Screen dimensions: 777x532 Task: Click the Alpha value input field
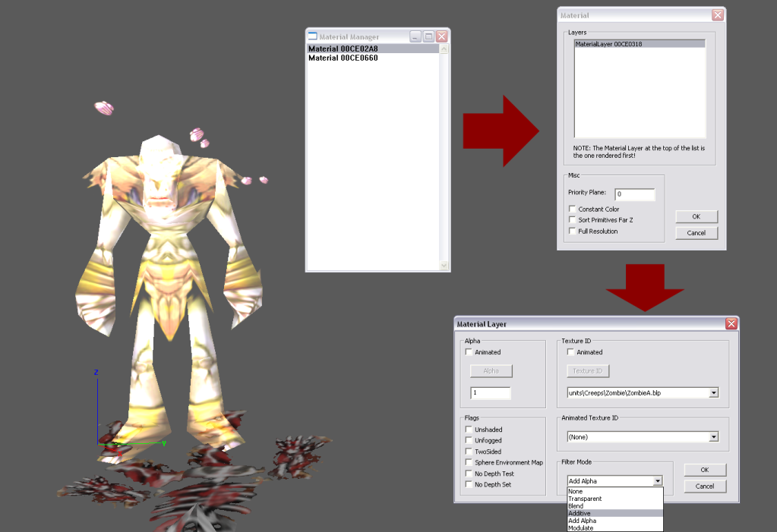pyautogui.click(x=491, y=393)
